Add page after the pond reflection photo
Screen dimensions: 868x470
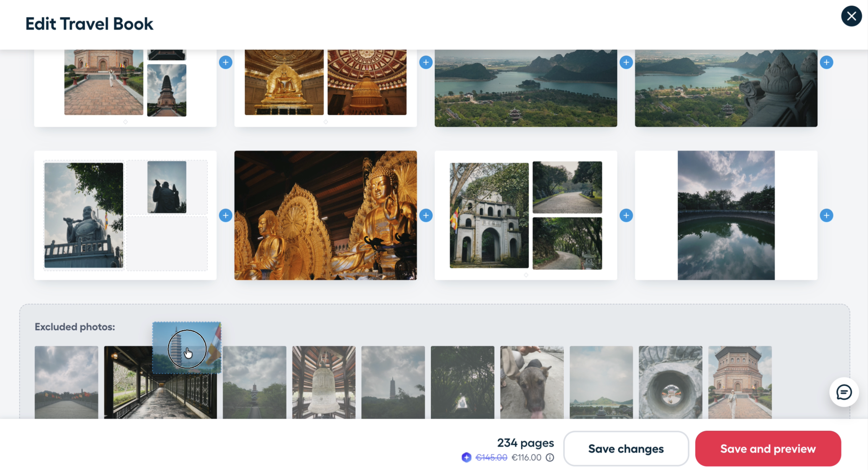(827, 215)
